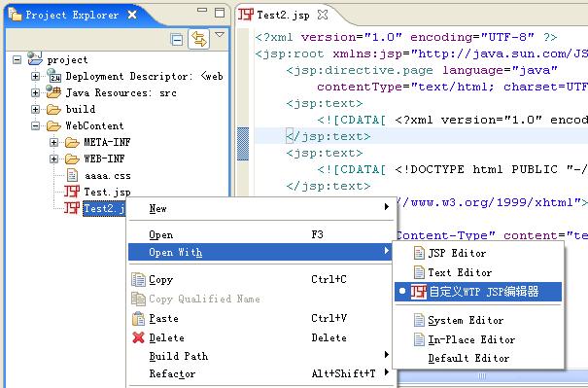
Task: Click the red Delete X icon
Action: pyautogui.click(x=138, y=337)
